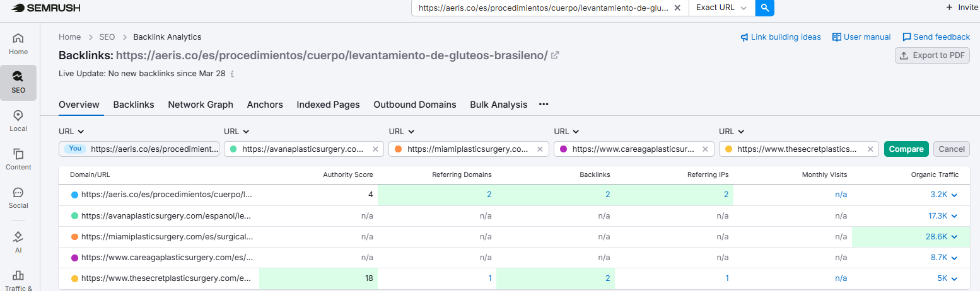Click the Backlink Analytics breadcrumb
The image size is (980, 291).
tap(167, 37)
